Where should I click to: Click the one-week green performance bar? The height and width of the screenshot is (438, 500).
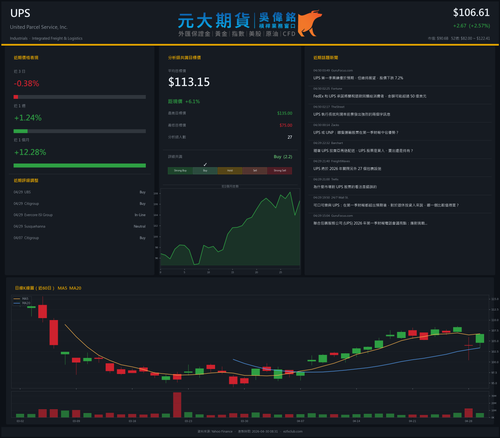tap(20, 131)
